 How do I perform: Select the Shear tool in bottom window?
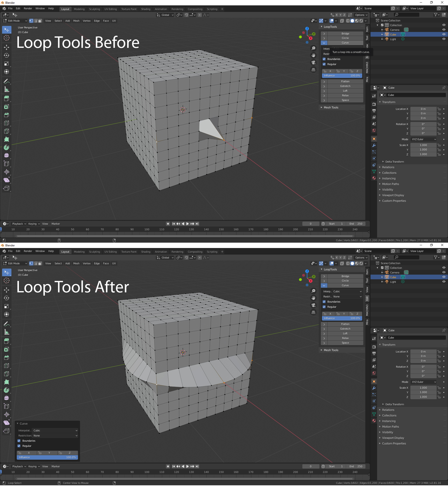(x=7, y=423)
